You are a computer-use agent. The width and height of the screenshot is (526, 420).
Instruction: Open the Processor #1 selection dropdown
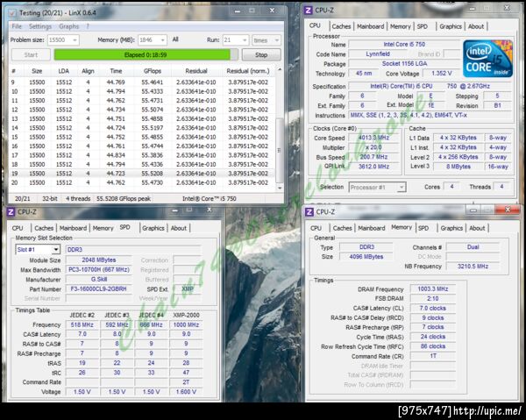tap(377, 187)
